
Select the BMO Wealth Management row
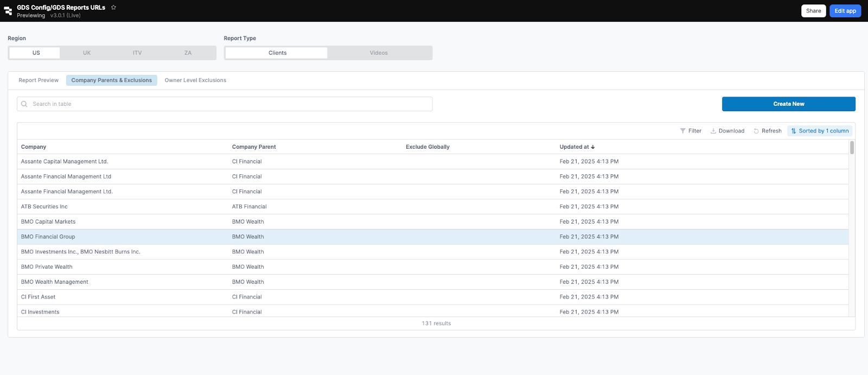(x=433, y=282)
